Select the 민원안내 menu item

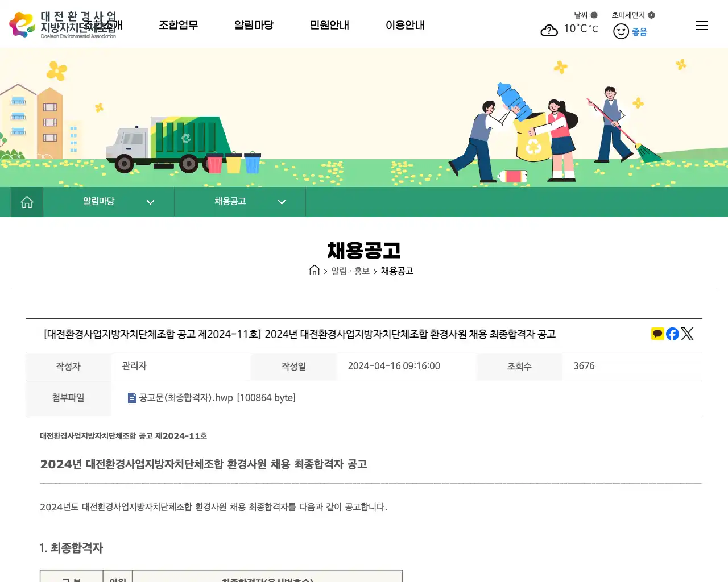[329, 25]
